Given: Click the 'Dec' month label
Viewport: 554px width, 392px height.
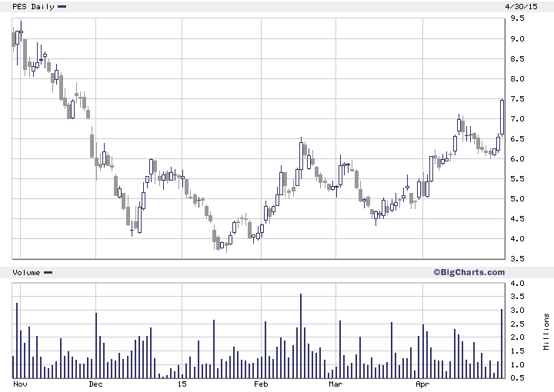Looking at the screenshot, I should [x=95, y=384].
